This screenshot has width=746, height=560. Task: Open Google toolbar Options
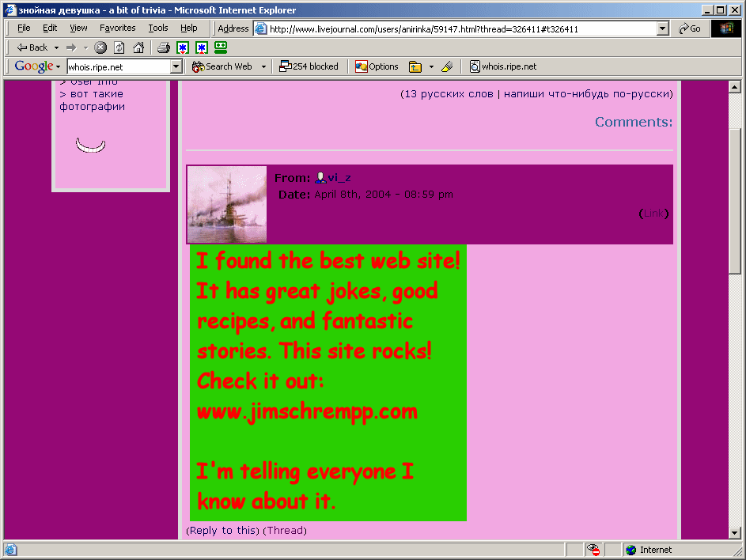coord(377,66)
